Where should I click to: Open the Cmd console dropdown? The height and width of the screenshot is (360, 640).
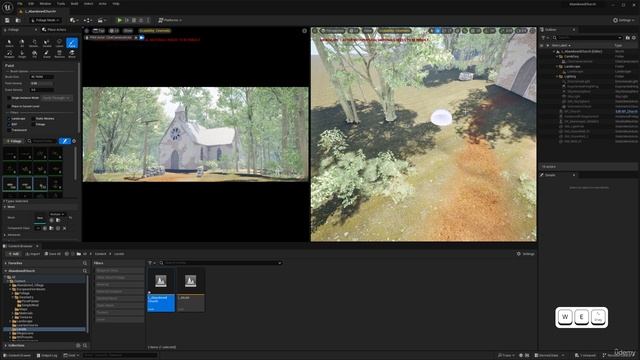[71, 356]
